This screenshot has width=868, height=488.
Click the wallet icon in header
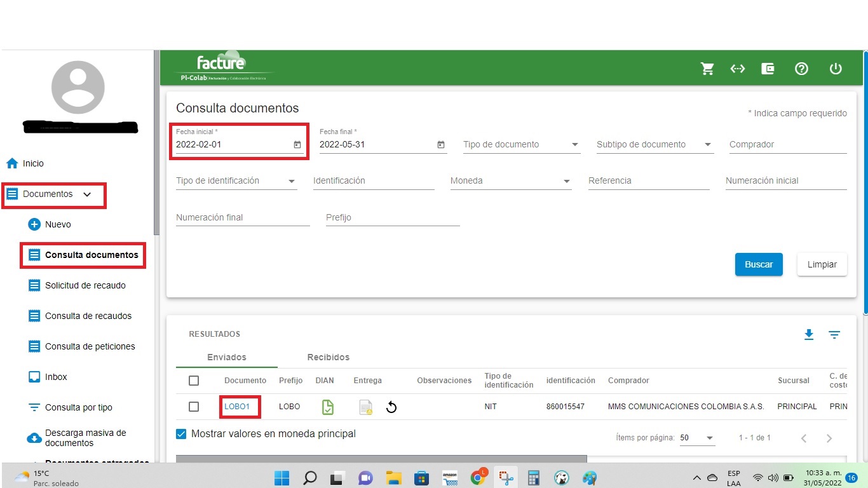coord(768,69)
